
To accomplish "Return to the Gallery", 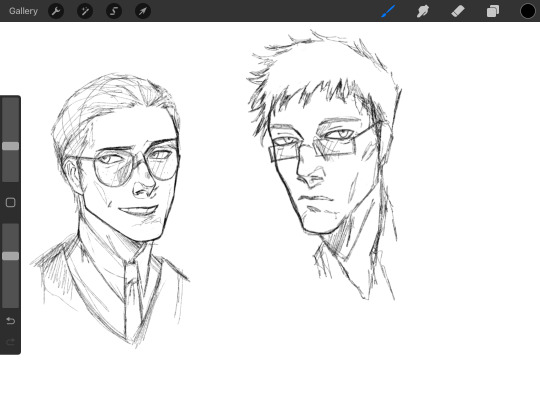I will [23, 11].
